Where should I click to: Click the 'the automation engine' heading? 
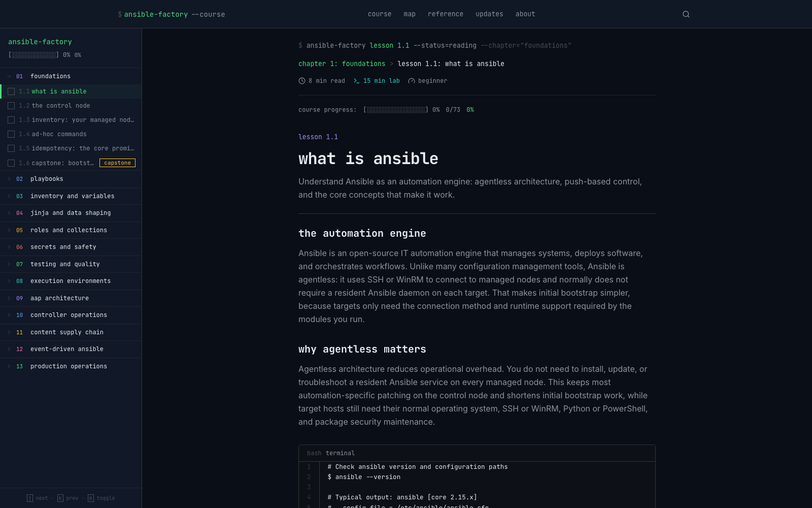click(362, 233)
